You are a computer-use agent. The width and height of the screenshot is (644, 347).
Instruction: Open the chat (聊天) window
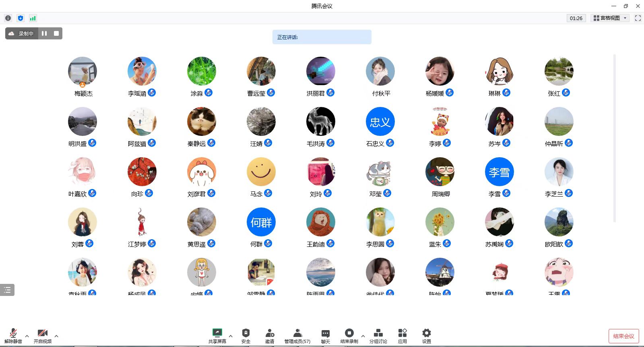click(326, 335)
